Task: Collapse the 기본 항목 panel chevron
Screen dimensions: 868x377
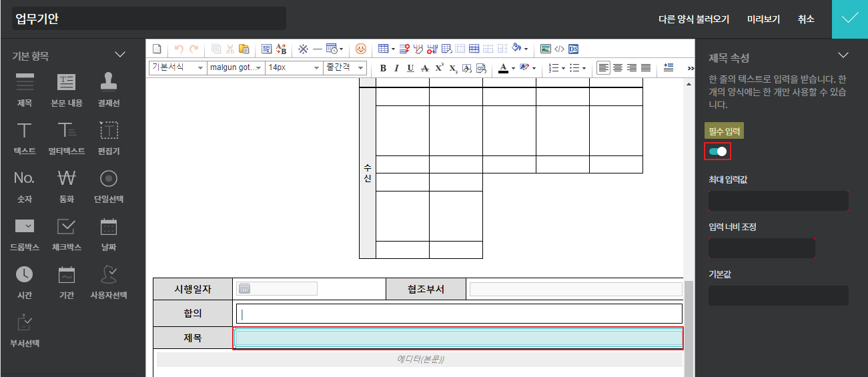Action: 120,54
